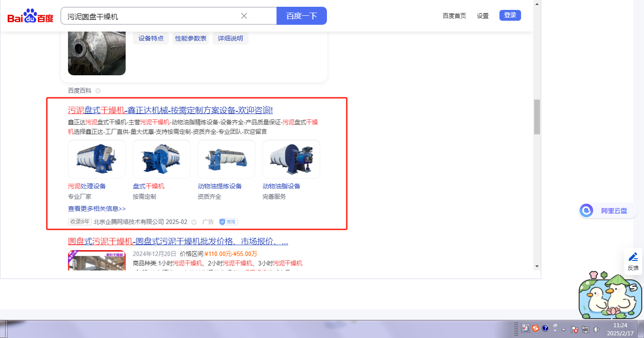Screen dimensions: 644x338
Task: Click the 百度百科 source label
Action: (80, 91)
